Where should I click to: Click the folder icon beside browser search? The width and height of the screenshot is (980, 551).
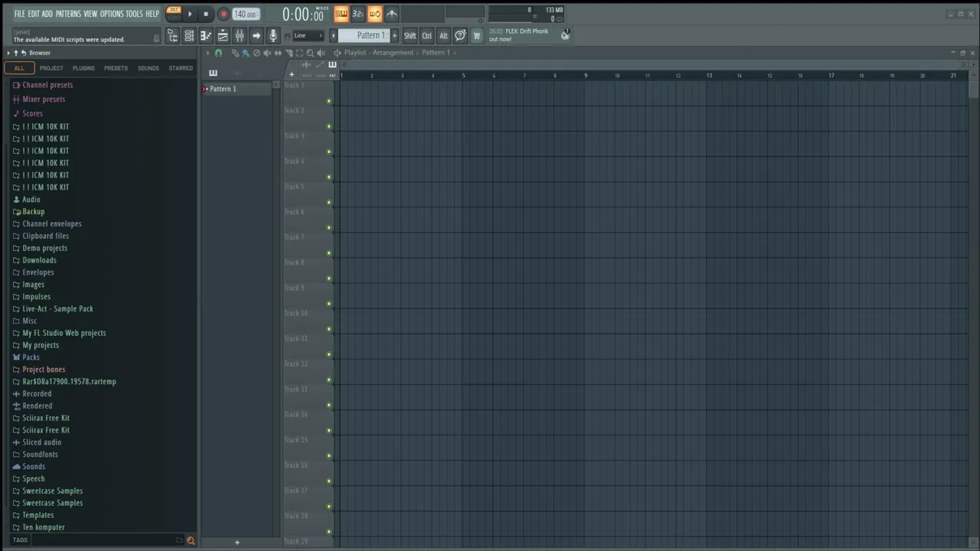point(179,540)
